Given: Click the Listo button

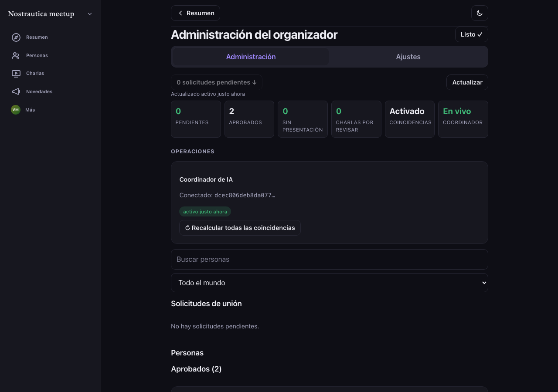Looking at the screenshot, I should tap(471, 34).
